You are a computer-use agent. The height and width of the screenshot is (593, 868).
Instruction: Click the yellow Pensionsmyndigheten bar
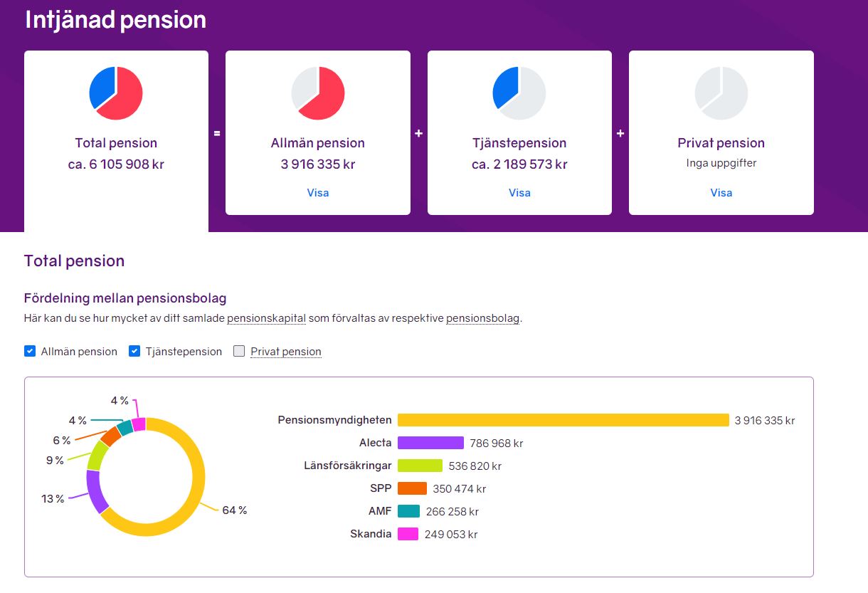[x=563, y=420]
